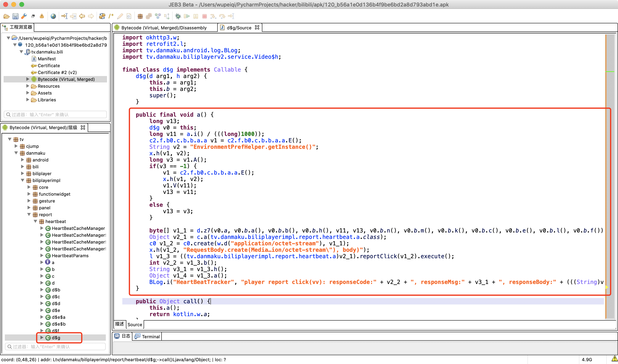Open options via the wrench icon
This screenshot has height=364, width=618.
tap(24, 16)
